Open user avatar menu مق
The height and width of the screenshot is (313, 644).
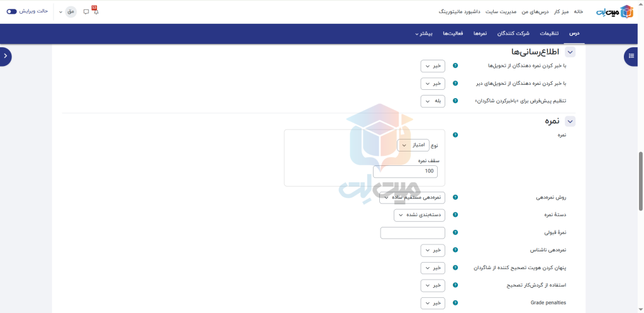[70, 12]
